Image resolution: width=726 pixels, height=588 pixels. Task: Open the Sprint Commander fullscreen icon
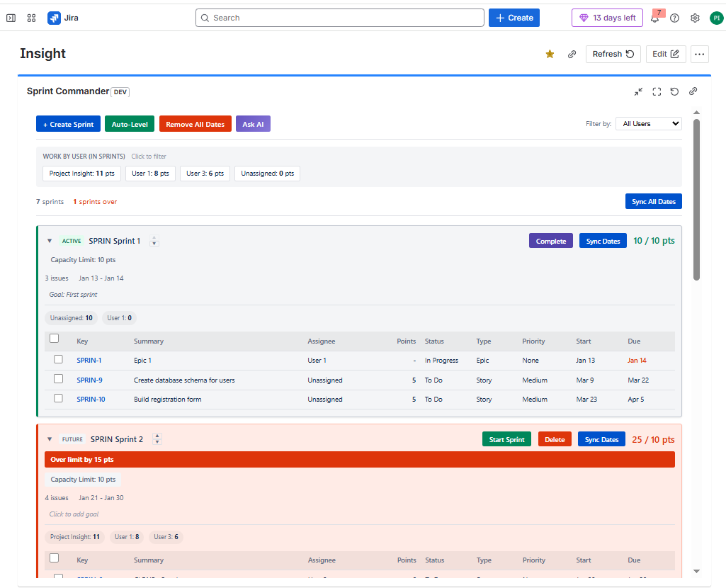click(x=657, y=91)
